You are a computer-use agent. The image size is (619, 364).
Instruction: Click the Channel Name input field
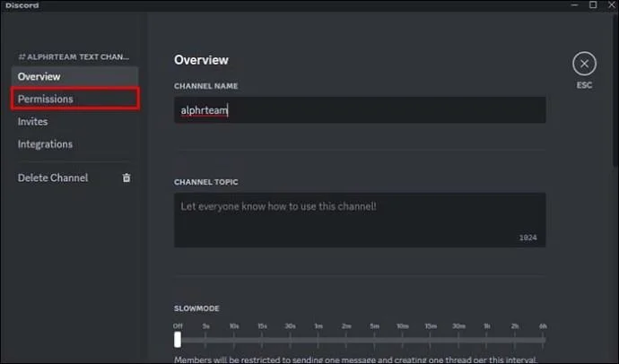click(x=360, y=110)
